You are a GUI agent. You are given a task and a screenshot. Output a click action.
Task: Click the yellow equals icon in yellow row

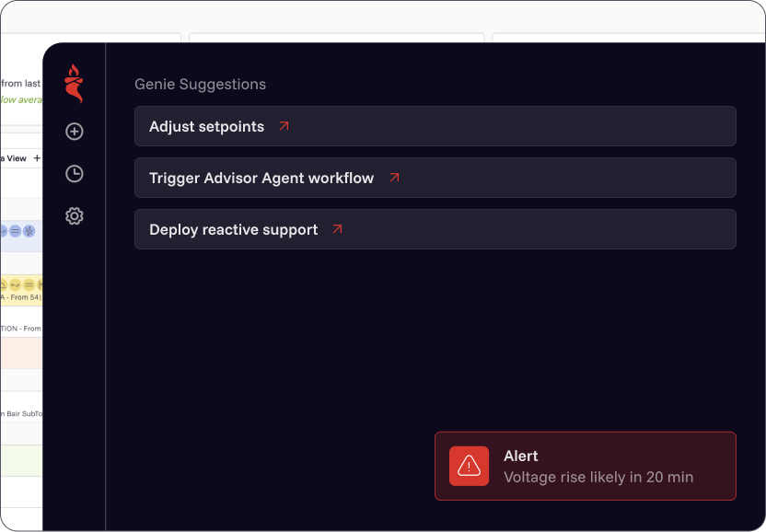tap(29, 284)
